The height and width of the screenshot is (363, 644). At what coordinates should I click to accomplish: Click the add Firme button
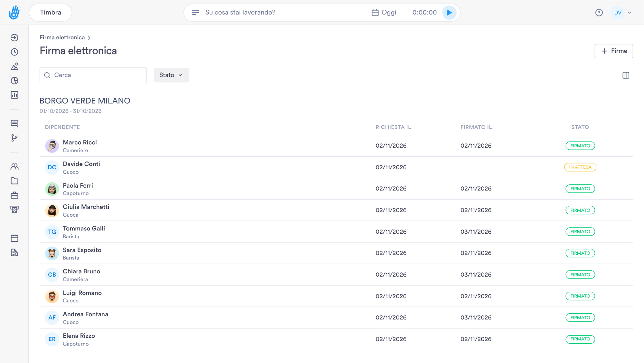pyautogui.click(x=613, y=51)
